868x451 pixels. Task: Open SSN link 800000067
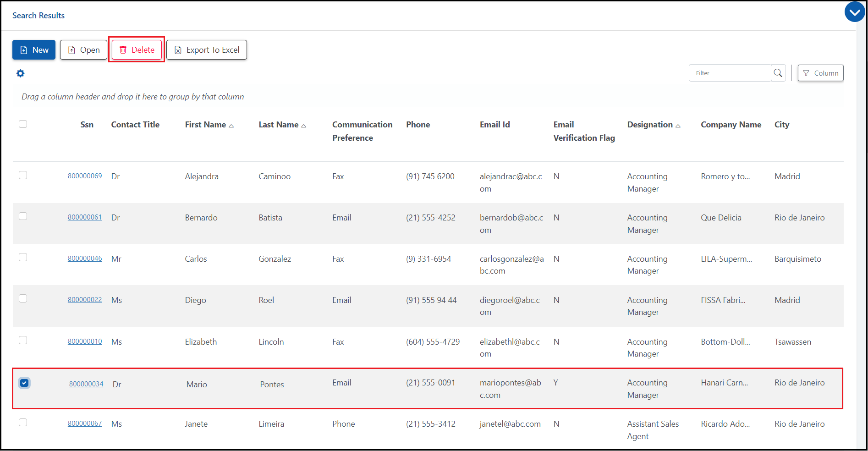point(85,423)
